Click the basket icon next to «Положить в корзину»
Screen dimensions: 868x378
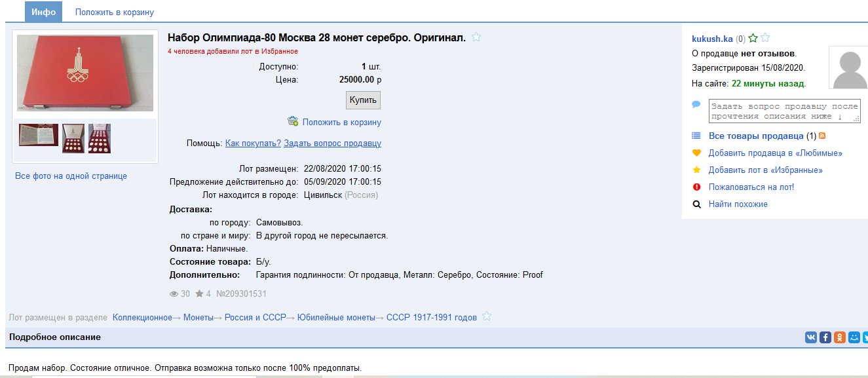tap(293, 122)
